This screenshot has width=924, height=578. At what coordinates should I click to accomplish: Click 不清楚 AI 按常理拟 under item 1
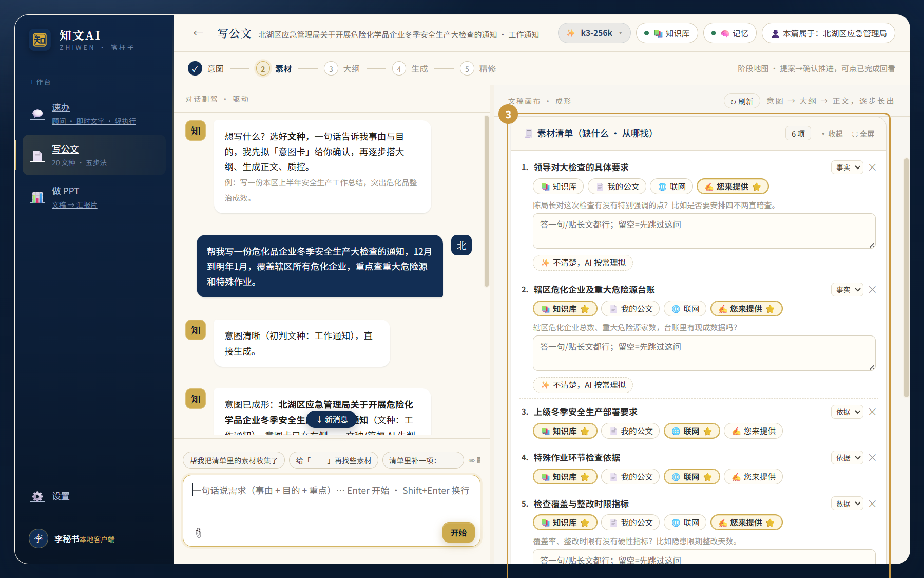click(x=583, y=263)
